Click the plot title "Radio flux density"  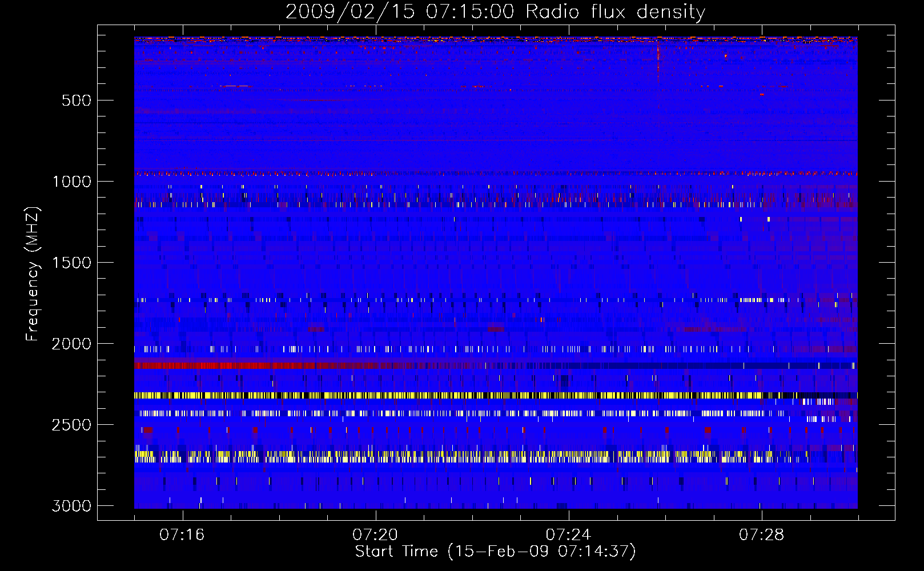(x=615, y=12)
